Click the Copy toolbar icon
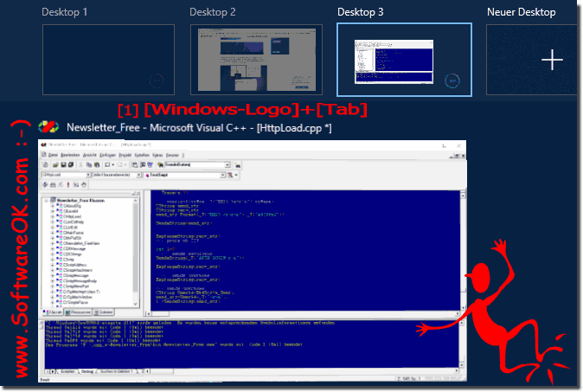This screenshot has width=583, height=392. click(89, 164)
